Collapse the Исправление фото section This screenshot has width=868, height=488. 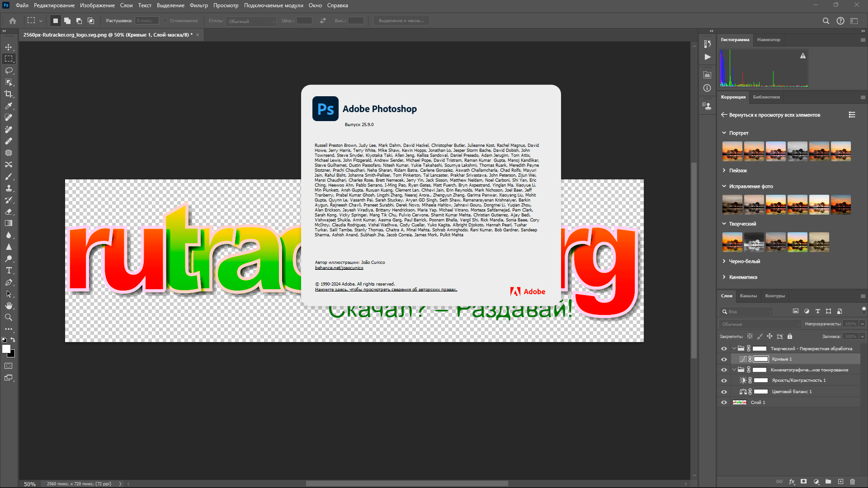pyautogui.click(x=724, y=186)
